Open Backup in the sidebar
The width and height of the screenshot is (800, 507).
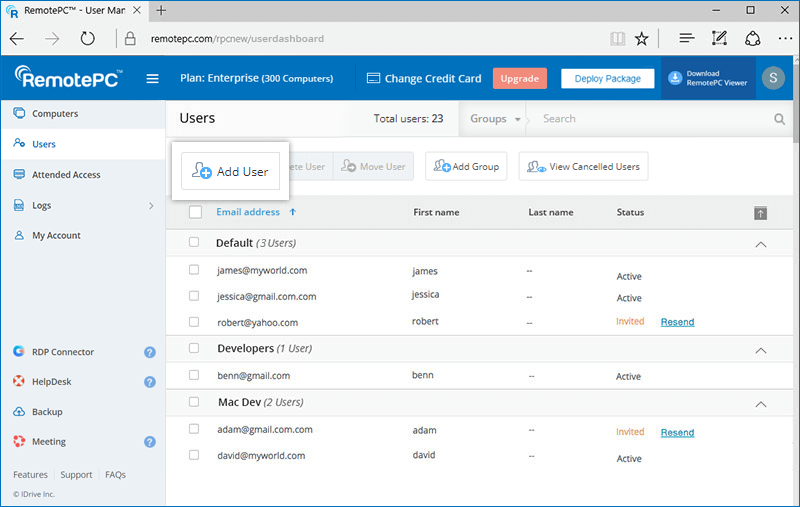47,412
